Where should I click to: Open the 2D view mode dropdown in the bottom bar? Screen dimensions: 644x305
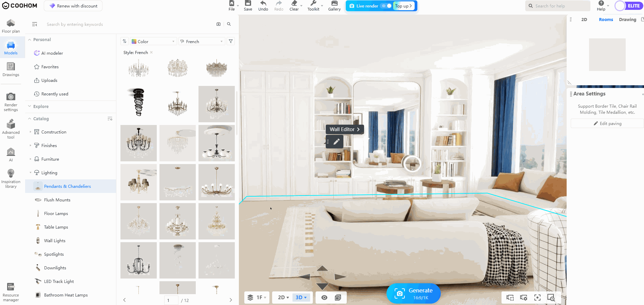[283, 298]
